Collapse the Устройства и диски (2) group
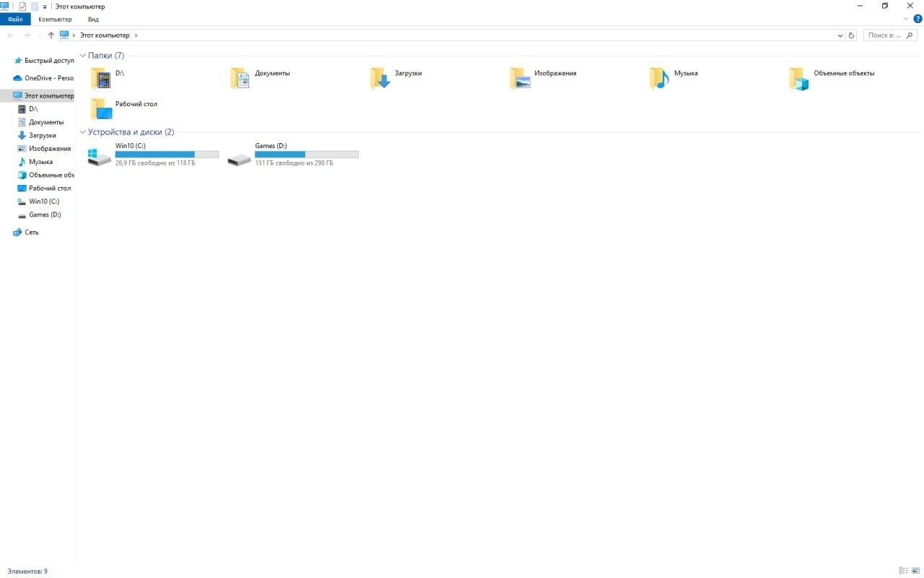This screenshot has width=924, height=578. (x=83, y=132)
